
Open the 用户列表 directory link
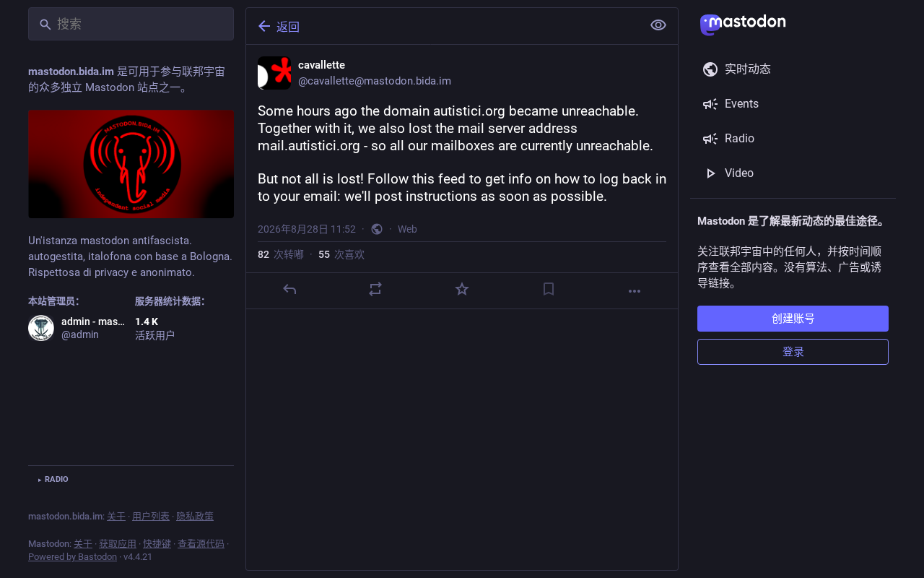click(151, 516)
